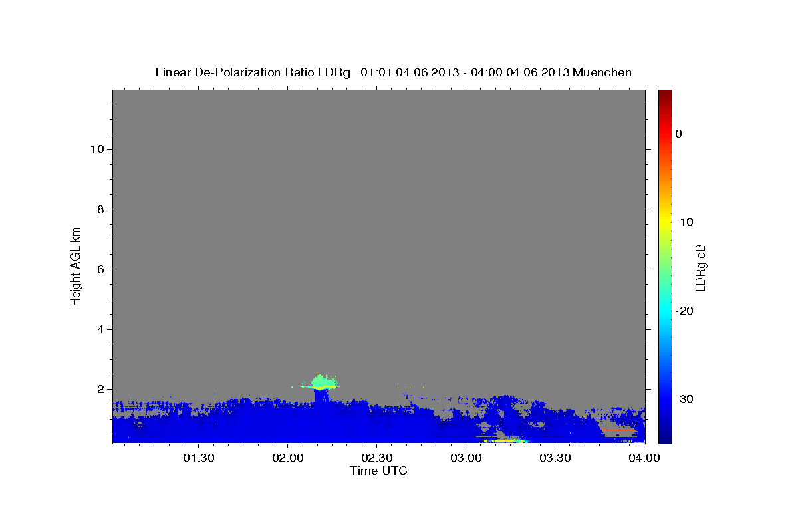Click the '04:00' time tick label
This screenshot has height=532, width=798.
pos(644,458)
